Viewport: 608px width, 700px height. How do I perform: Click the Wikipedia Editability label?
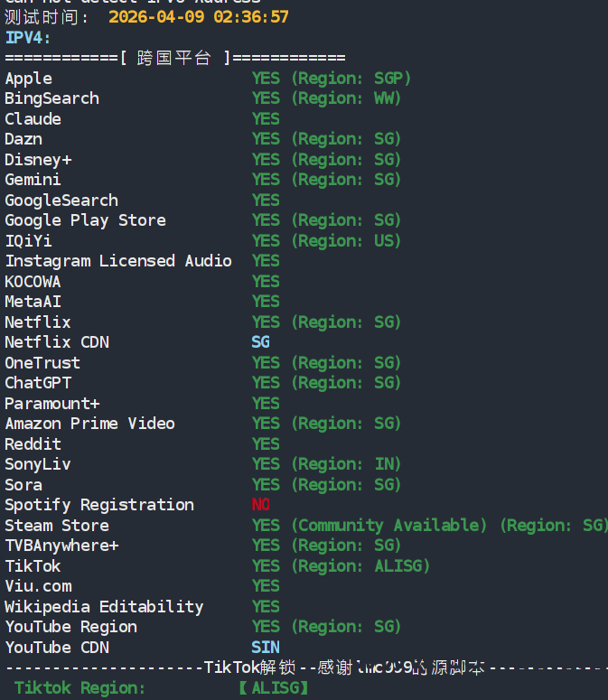pyautogui.click(x=104, y=607)
